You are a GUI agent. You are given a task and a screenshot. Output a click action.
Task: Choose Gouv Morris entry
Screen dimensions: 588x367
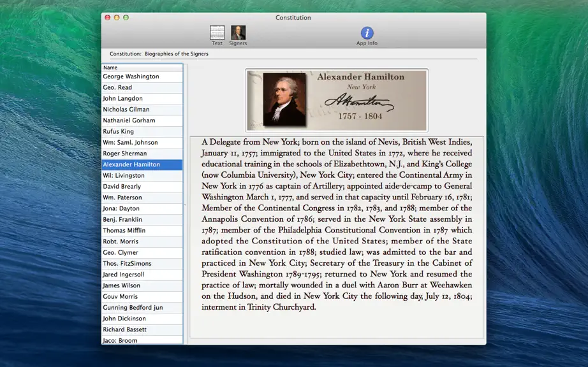tap(142, 297)
